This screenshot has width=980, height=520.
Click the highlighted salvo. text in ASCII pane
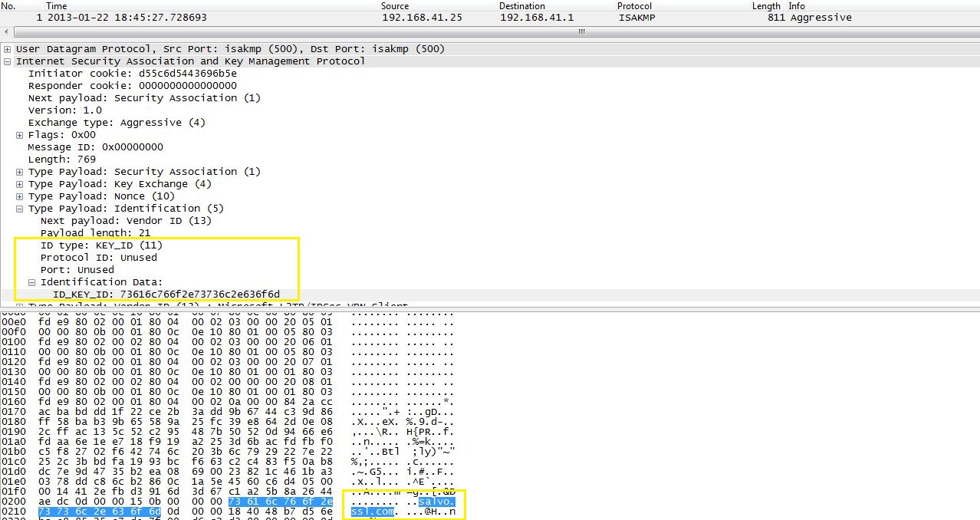436,501
